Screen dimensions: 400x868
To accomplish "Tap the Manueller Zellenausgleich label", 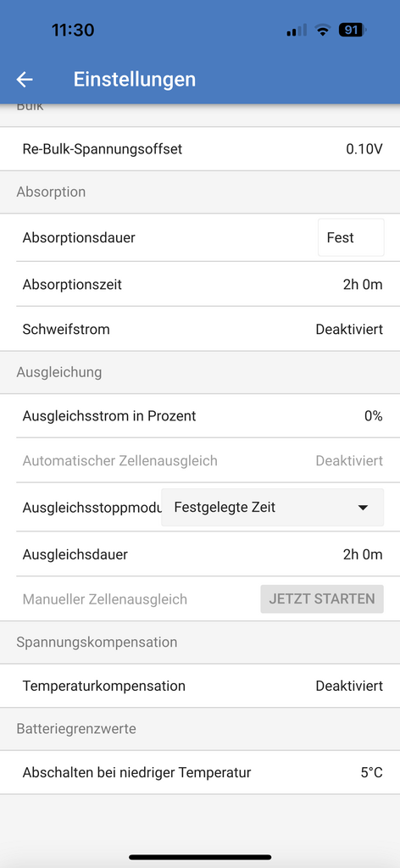I will pyautogui.click(x=104, y=599).
